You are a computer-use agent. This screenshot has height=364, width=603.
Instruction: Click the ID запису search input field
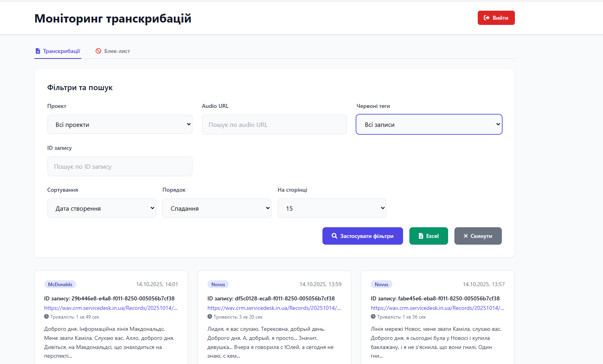pyautogui.click(x=120, y=166)
